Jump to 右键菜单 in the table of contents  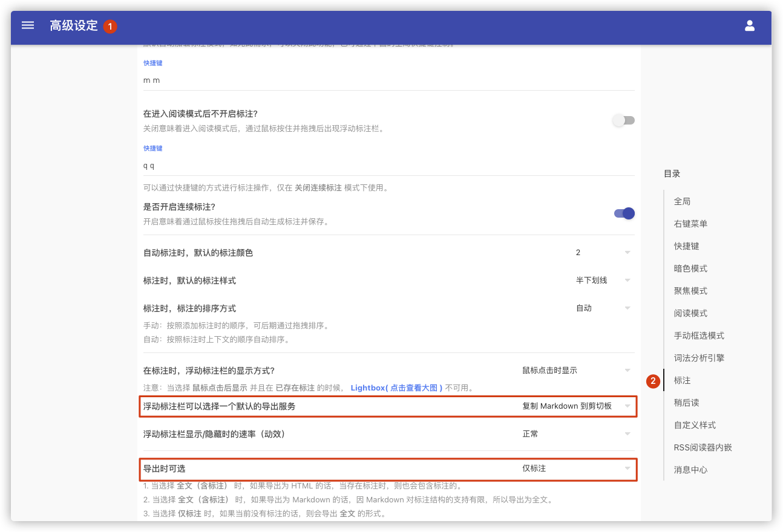click(x=690, y=224)
